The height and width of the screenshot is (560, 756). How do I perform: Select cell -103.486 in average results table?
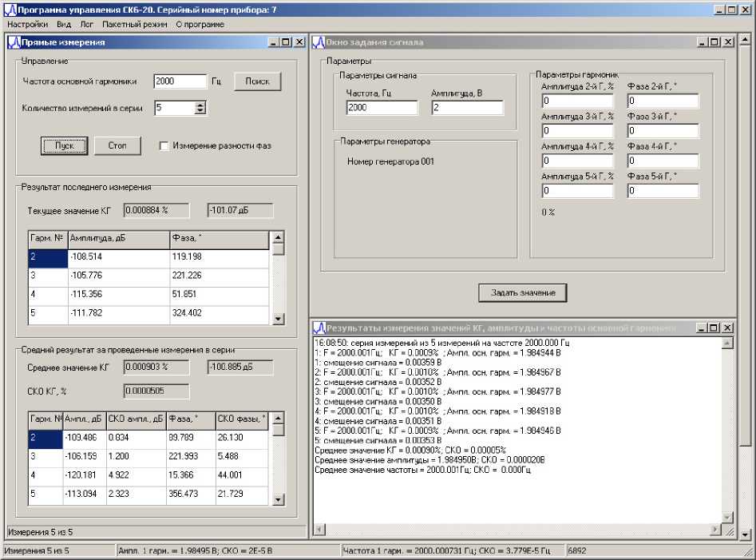tap(85, 438)
